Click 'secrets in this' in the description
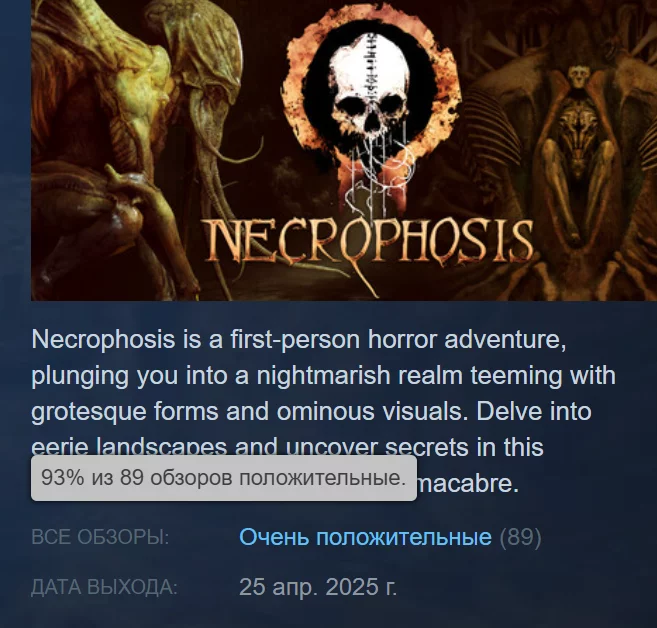The width and height of the screenshot is (657, 628). tap(464, 447)
